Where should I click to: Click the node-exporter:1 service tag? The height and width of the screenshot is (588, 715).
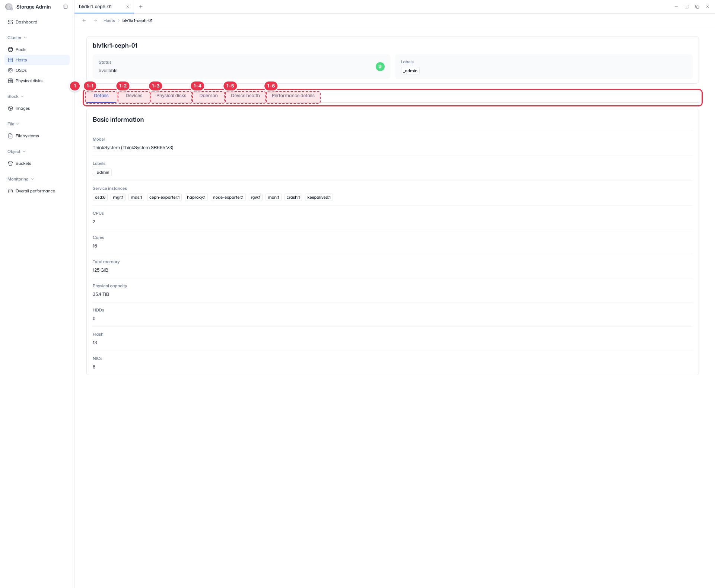[228, 197]
